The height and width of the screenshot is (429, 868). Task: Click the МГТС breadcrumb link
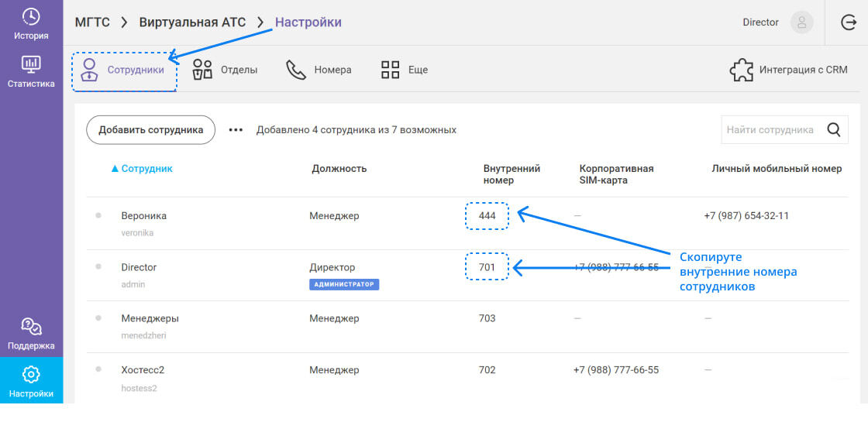pyautogui.click(x=92, y=22)
